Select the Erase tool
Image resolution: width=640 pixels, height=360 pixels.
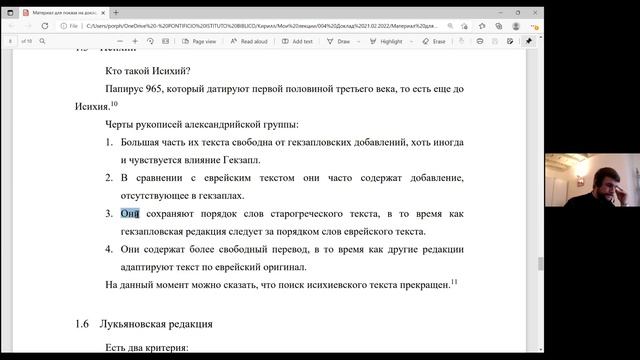[434, 41]
